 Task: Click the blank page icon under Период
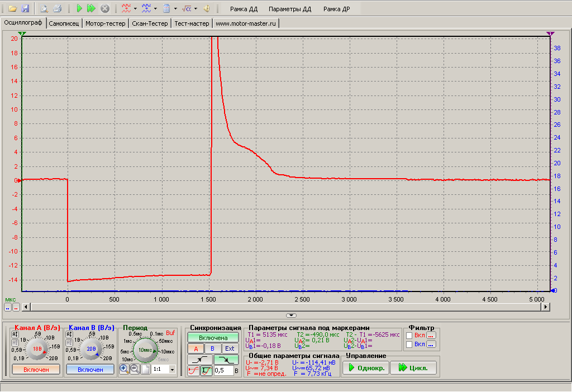[146, 369]
